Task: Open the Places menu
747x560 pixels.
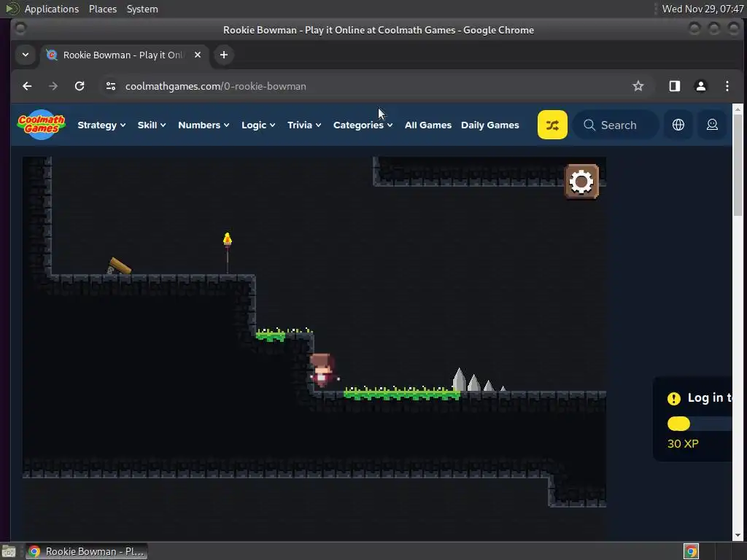Action: (102, 9)
